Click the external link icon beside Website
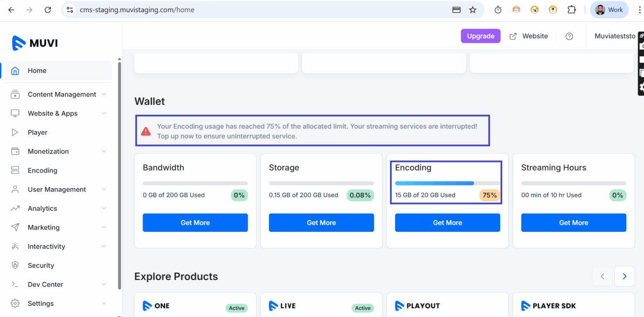The image size is (644, 317). pyautogui.click(x=513, y=36)
